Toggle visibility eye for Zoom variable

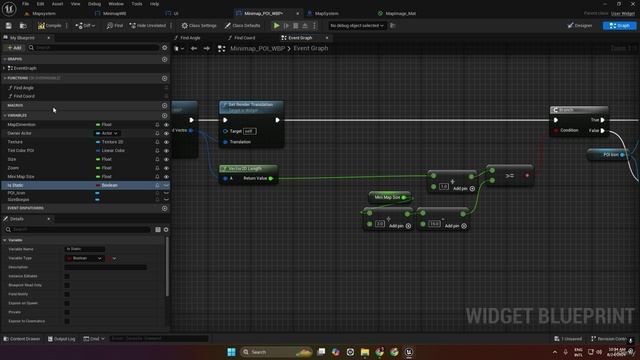pos(166,168)
